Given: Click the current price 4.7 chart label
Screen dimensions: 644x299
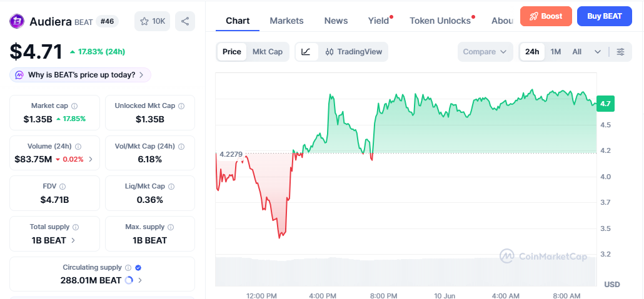Looking at the screenshot, I should click(605, 104).
